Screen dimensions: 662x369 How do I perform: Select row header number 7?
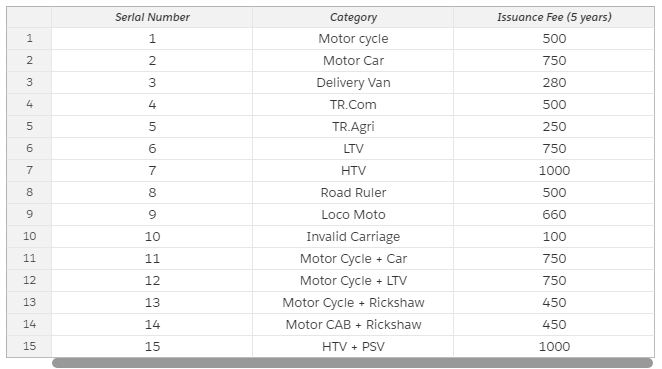pos(29,170)
